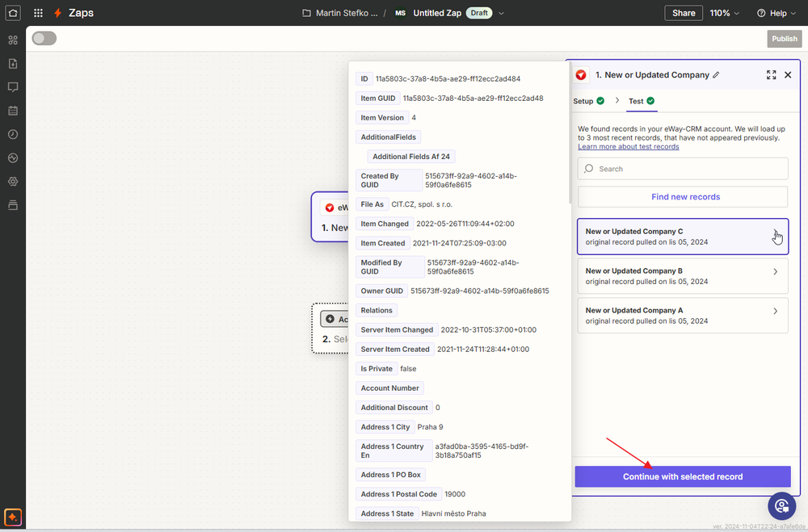
Task: Open the status activity pulse icon
Action: click(x=13, y=158)
